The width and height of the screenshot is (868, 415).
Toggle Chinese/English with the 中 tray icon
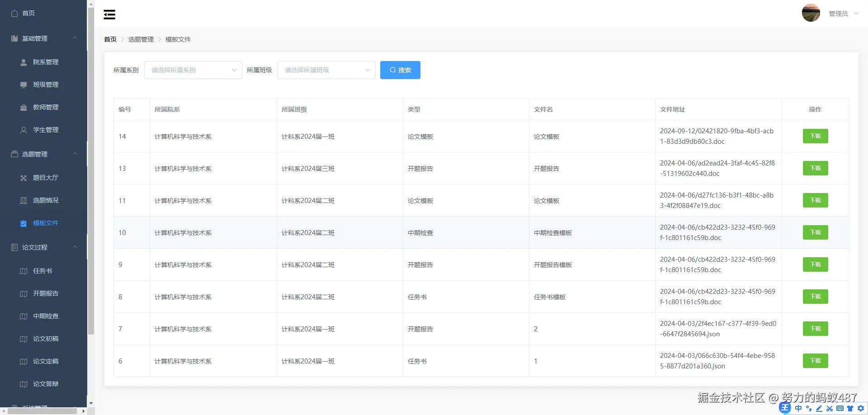(x=798, y=408)
